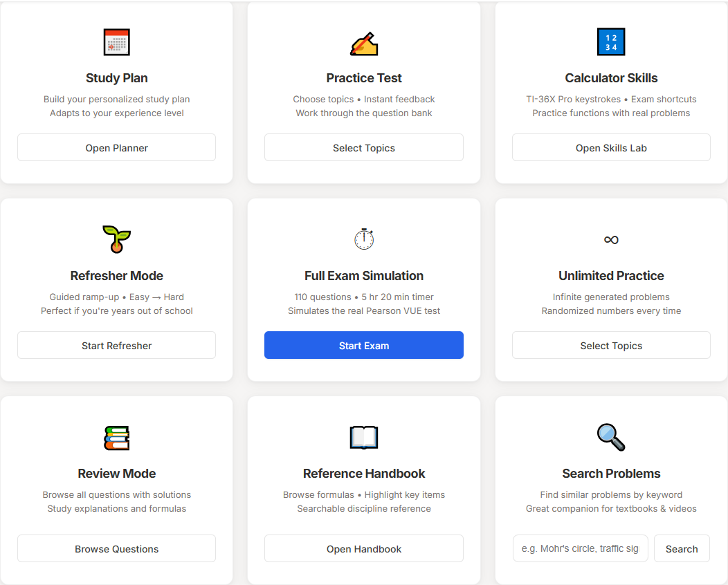Click 'Infinite generated problems' text

tap(611, 297)
